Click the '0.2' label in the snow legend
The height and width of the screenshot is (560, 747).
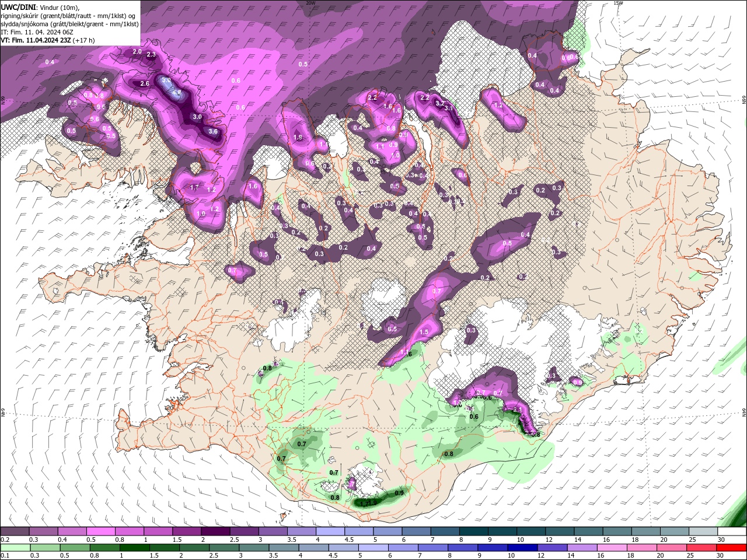tap(5, 540)
